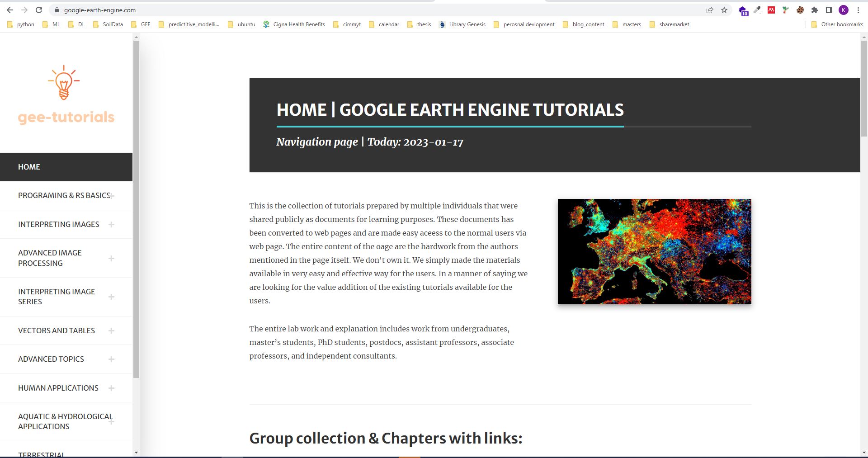Image resolution: width=868 pixels, height=458 pixels.
Task: Open the python bookmarks folder
Action: tap(21, 24)
